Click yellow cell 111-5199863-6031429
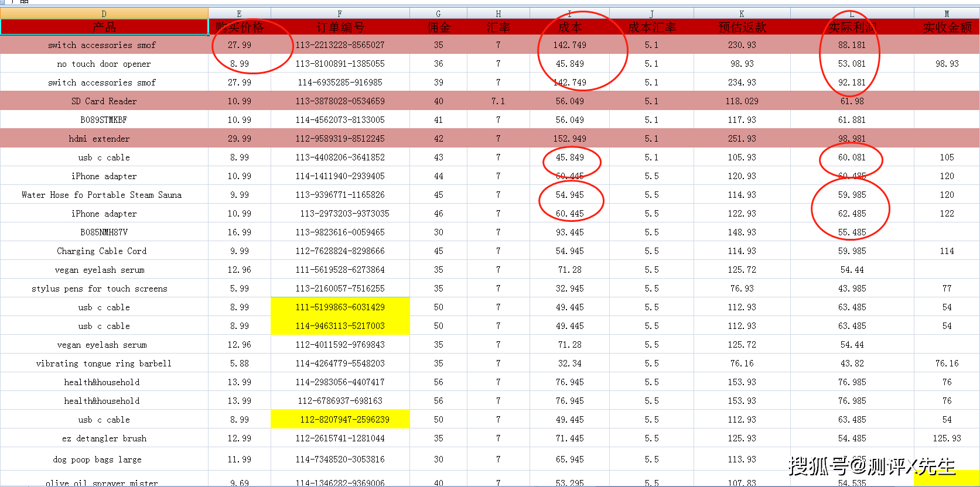This screenshot has height=487, width=980. [x=340, y=307]
